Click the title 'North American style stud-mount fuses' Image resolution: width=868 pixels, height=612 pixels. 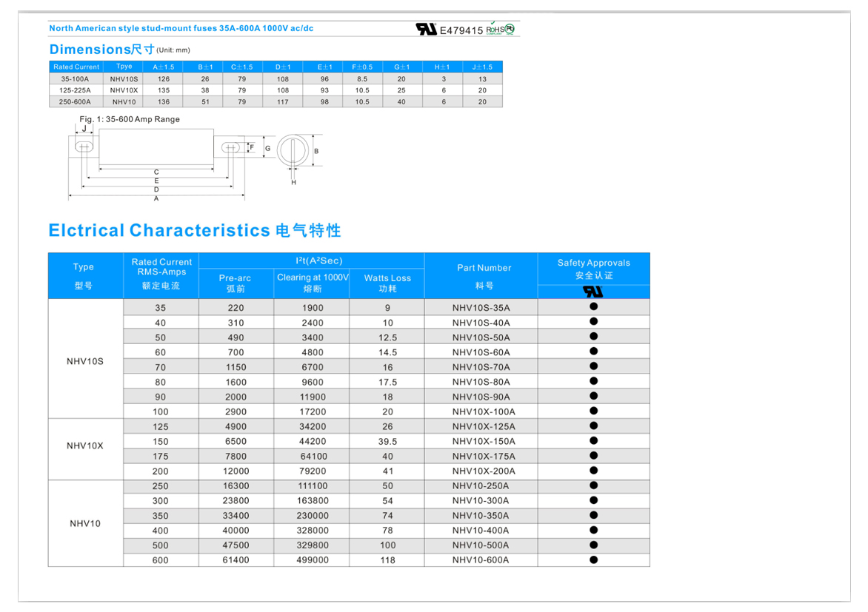pos(133,28)
